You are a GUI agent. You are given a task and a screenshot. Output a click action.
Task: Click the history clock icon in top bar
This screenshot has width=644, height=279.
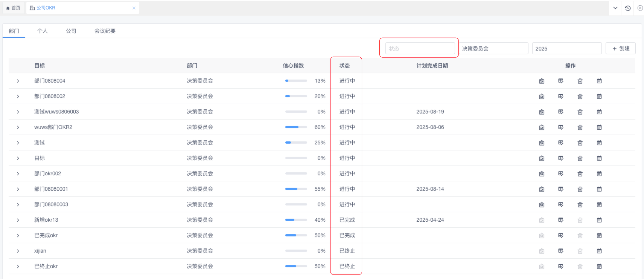(628, 8)
